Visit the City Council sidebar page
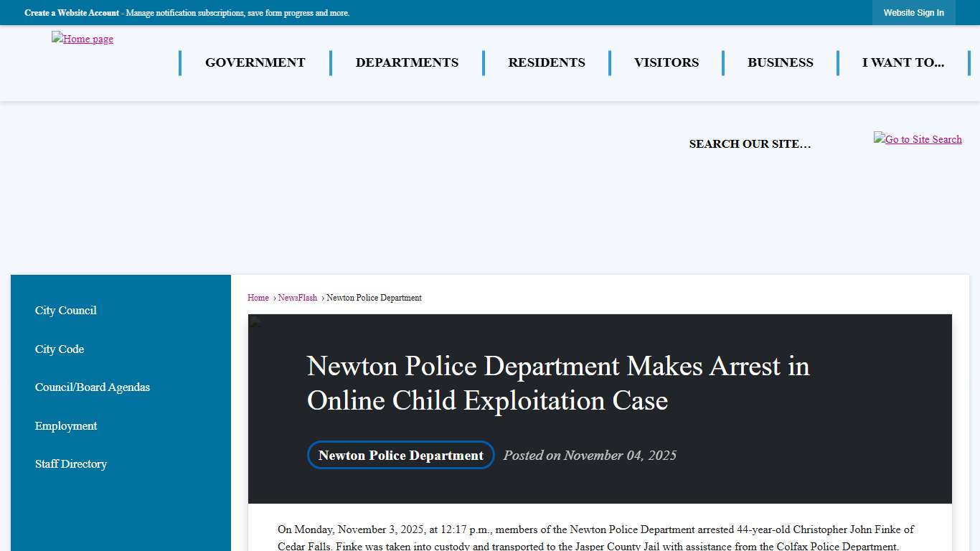The image size is (980, 551). pyautogui.click(x=65, y=310)
